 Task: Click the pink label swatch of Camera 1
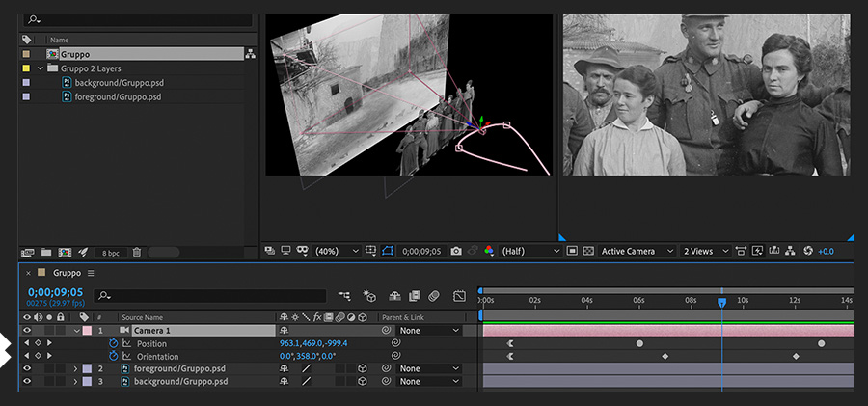click(86, 331)
